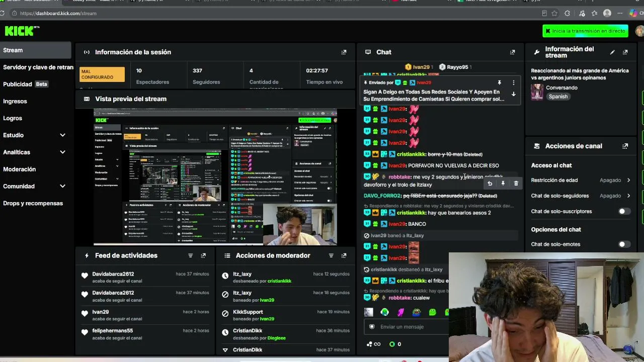Image resolution: width=644 pixels, height=362 pixels.
Task: Pop out the Información de la sesión panel
Action: point(344,52)
